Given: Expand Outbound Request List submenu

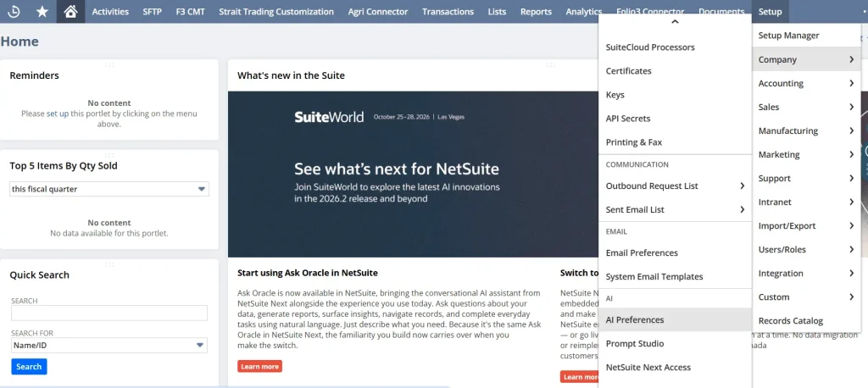Looking at the screenshot, I should pos(675,186).
